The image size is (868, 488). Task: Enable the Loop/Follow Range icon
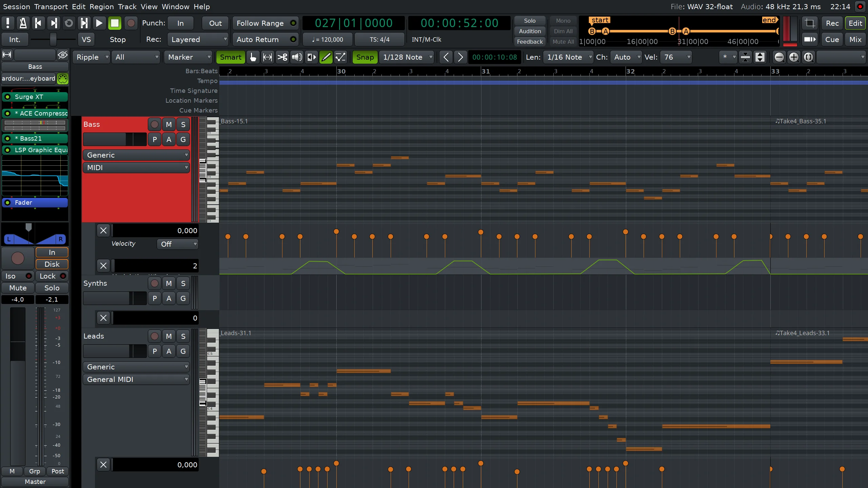coord(293,23)
